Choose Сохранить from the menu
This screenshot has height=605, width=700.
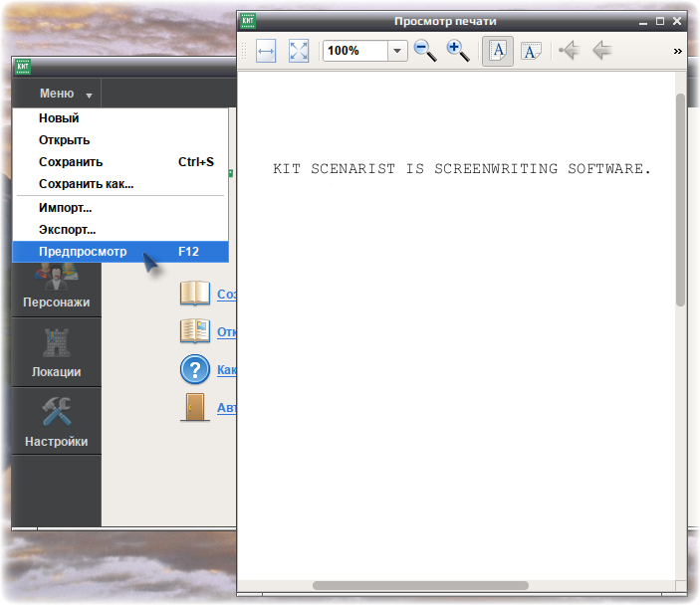tap(120, 162)
